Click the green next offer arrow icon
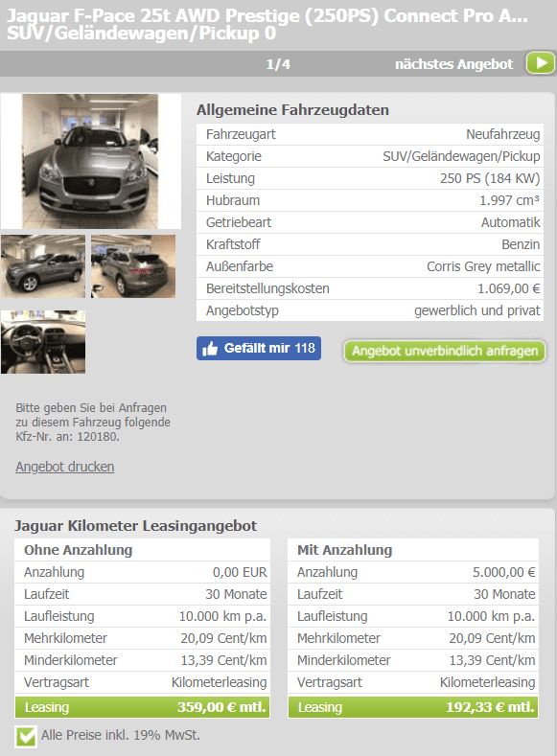The width and height of the screenshot is (557, 756). point(540,63)
